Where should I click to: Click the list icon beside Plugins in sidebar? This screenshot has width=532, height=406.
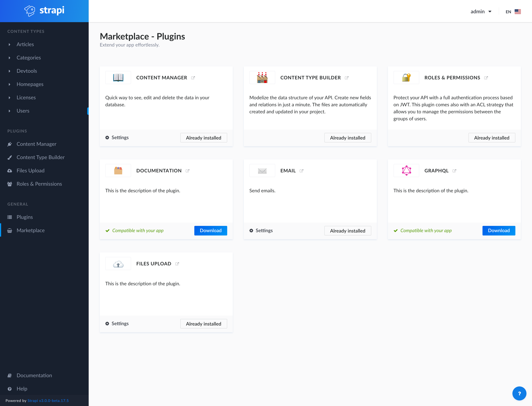pos(10,217)
